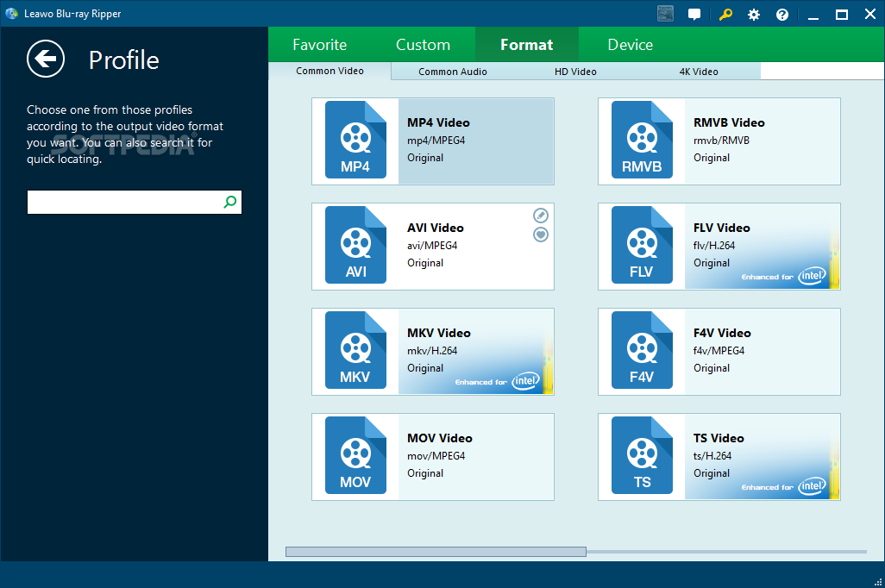
Task: Choose the AVI Video profile title
Action: click(436, 228)
